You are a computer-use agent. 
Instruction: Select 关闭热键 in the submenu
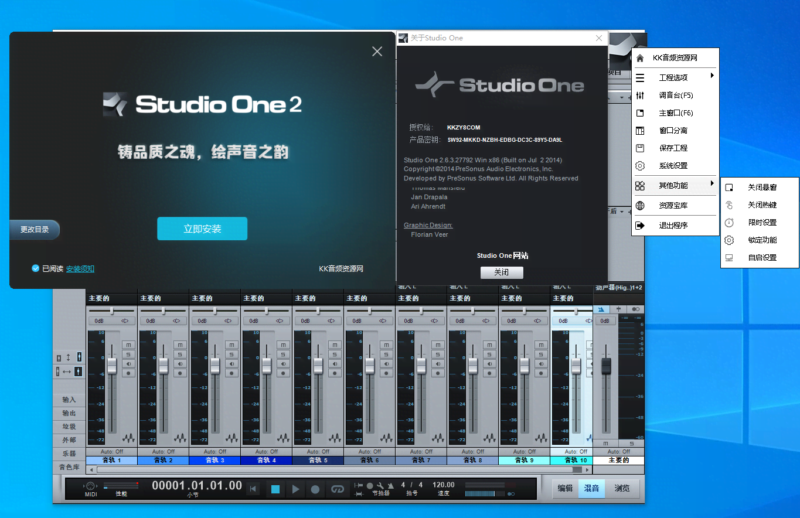click(760, 205)
